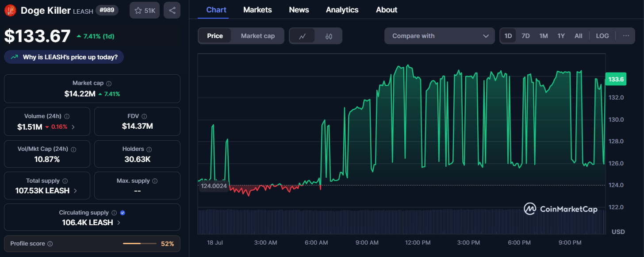Click FDV info icon

[145, 116]
